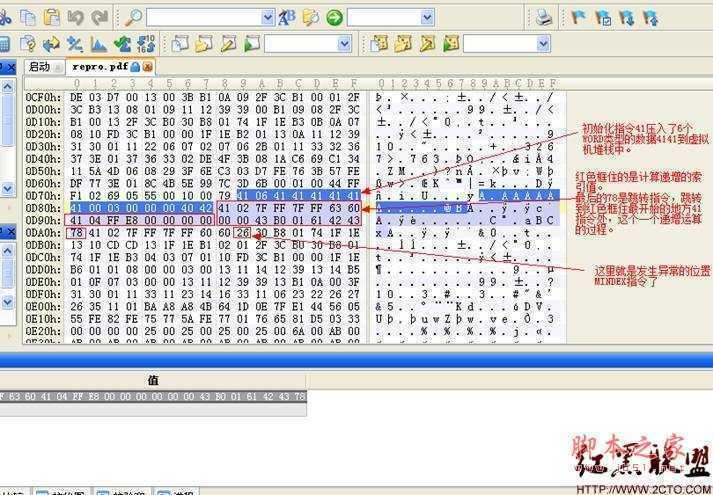Copy the selected bytes using the copy icon
Viewport: 713px width, 495px height.
(28, 18)
